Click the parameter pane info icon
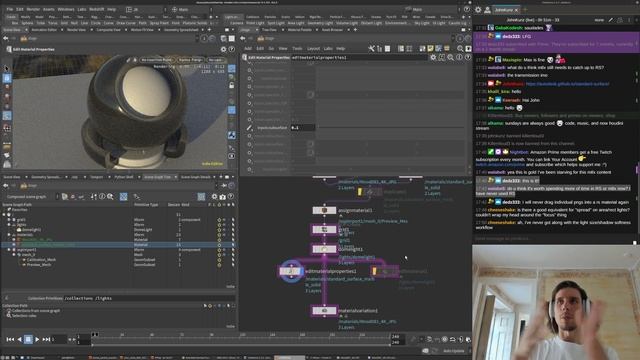Image resolution: width=640 pixels, height=360 pixels. pyautogui.click(x=459, y=58)
